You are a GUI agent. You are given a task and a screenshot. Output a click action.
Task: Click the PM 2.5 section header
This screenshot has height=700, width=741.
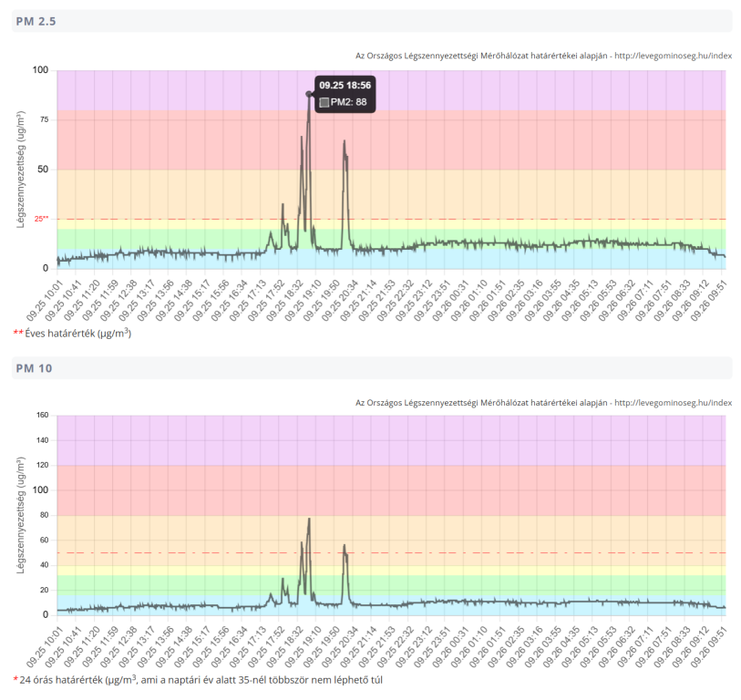click(36, 21)
